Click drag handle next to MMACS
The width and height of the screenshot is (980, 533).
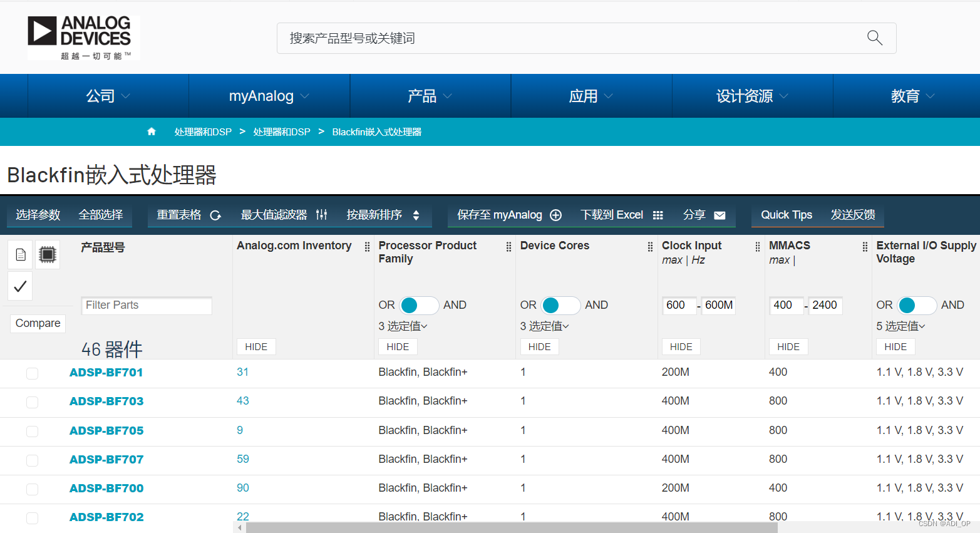[865, 247]
